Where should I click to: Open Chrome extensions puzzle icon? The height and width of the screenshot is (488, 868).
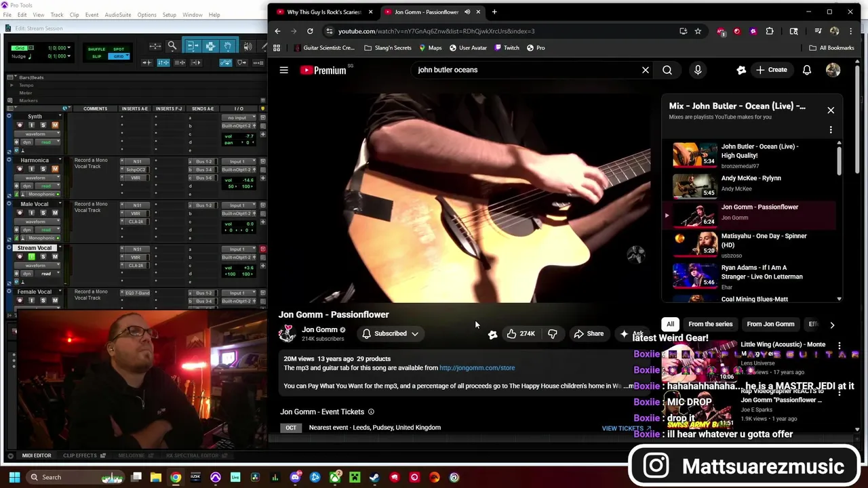coord(770,31)
